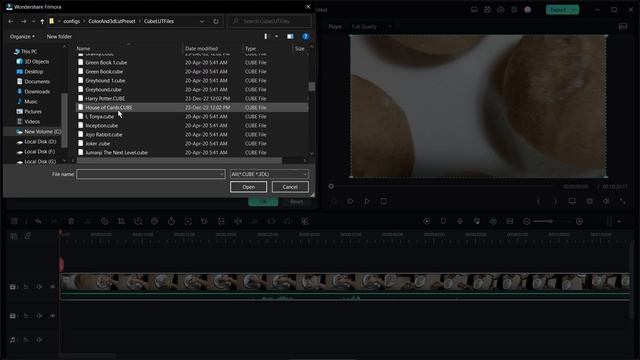Viewport: 640px width, 360px height.
Task: Lock the empty video track
Action: tap(26, 316)
